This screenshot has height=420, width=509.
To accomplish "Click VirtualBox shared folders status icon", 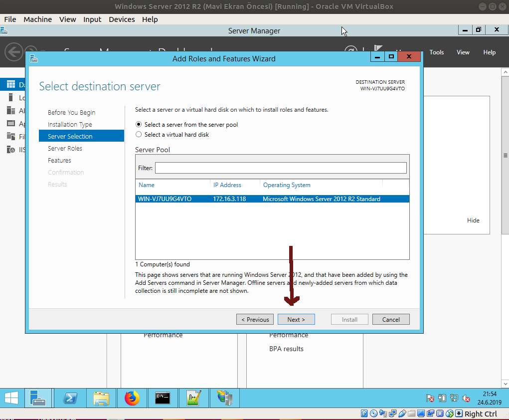I will [x=412, y=414].
